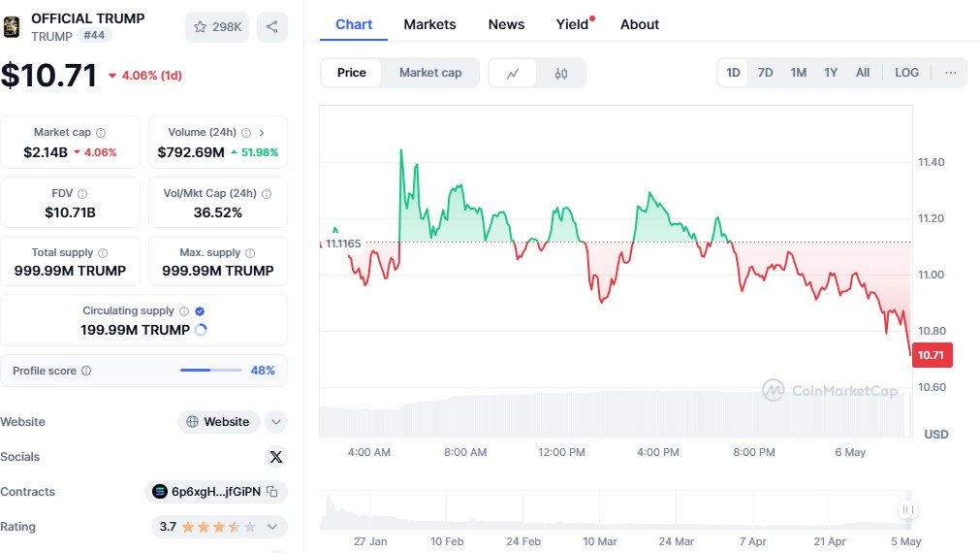Open the X social media icon
This screenshot has height=553, width=980.
coord(276,457)
